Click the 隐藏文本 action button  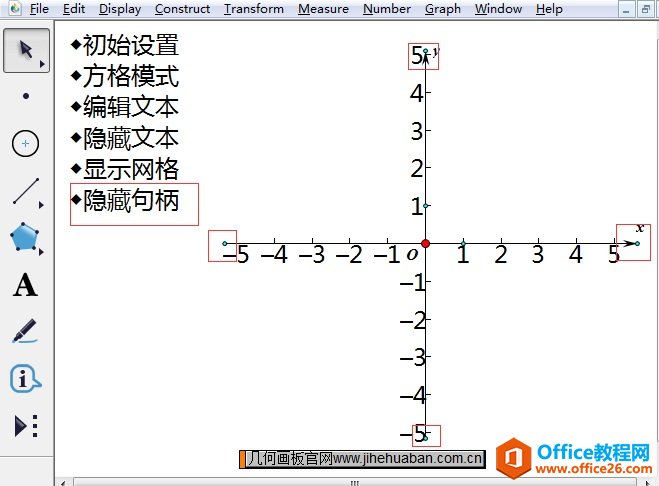pyautogui.click(x=125, y=138)
